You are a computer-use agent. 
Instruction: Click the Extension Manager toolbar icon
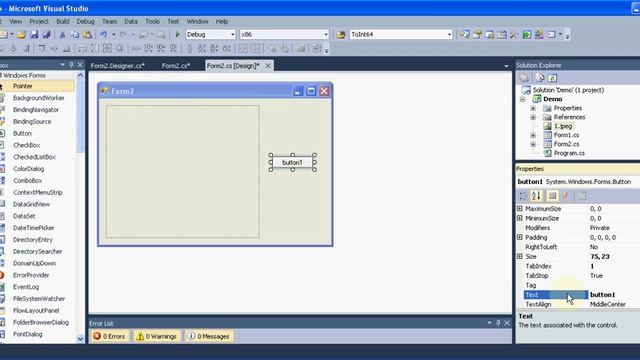(x=539, y=35)
